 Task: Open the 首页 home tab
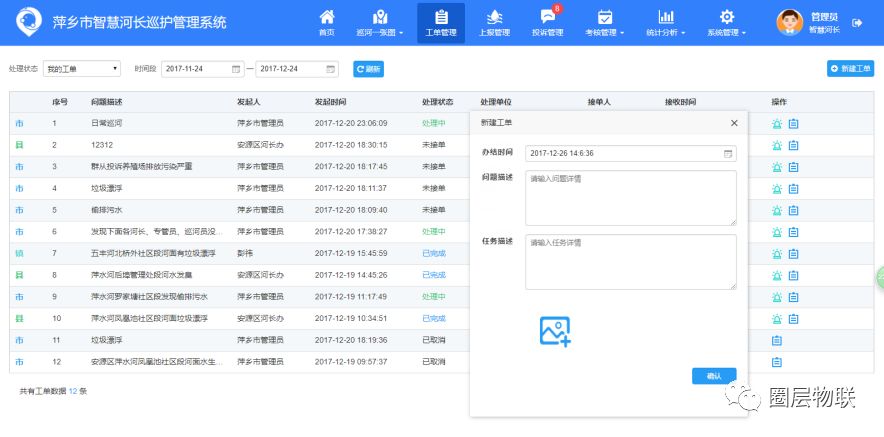pyautogui.click(x=326, y=23)
